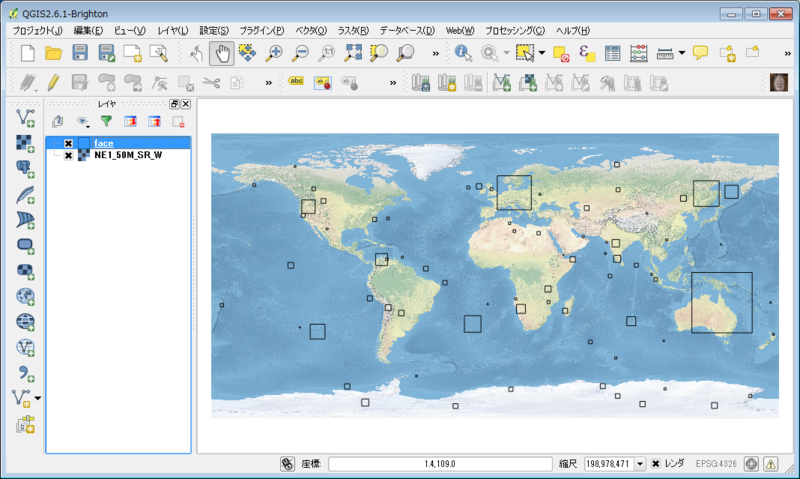Open the プロセッシング menu
The image size is (800, 479).
pos(515,31)
